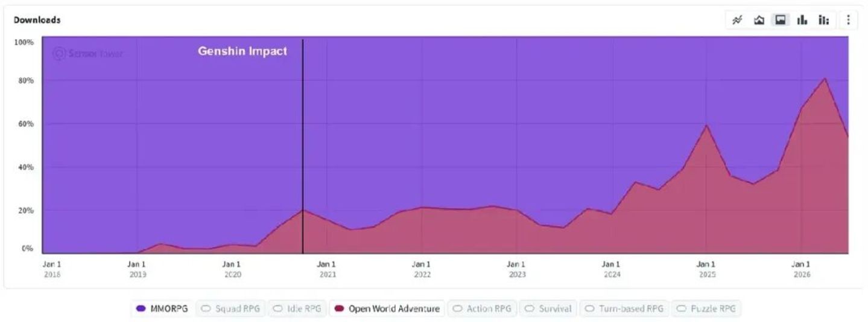The height and width of the screenshot is (322, 868).
Task: Click the 20% y-axis label
Action: pyautogui.click(x=25, y=210)
